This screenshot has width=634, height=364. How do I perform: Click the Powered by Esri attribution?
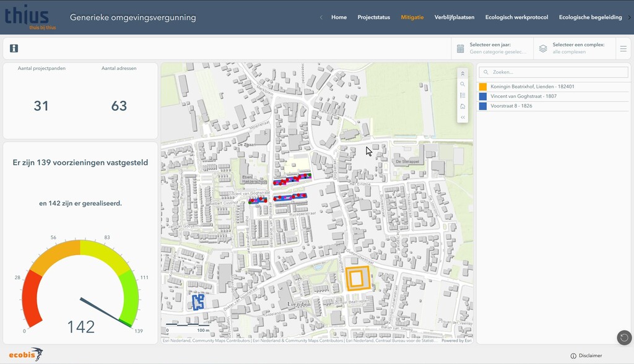click(x=456, y=340)
